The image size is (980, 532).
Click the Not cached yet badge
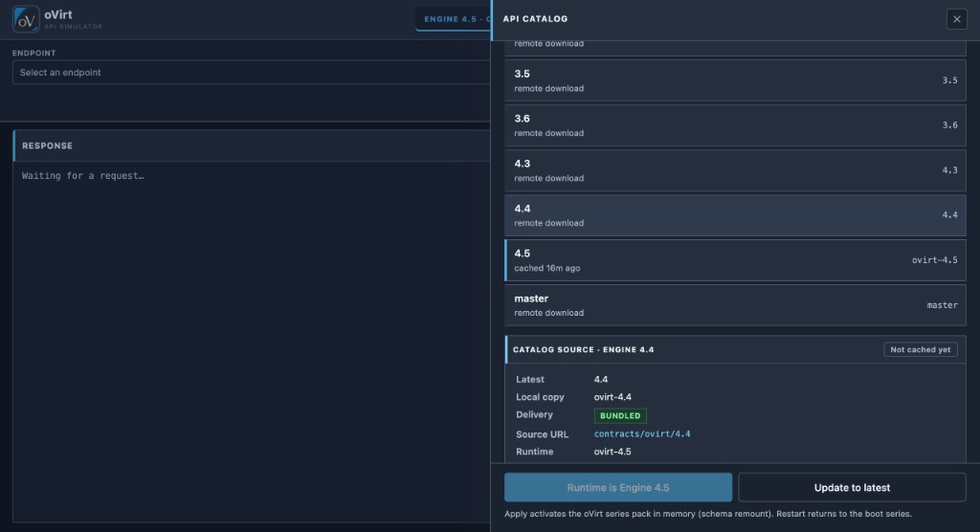point(920,349)
